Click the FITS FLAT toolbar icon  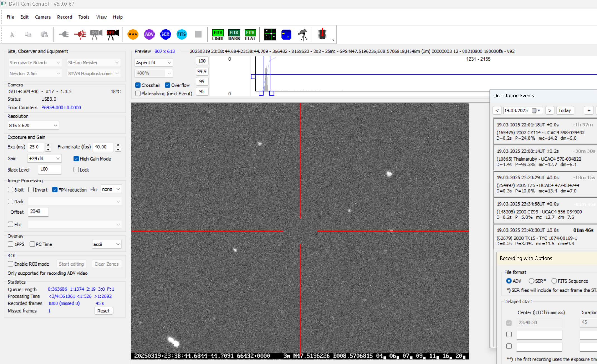coord(250,35)
